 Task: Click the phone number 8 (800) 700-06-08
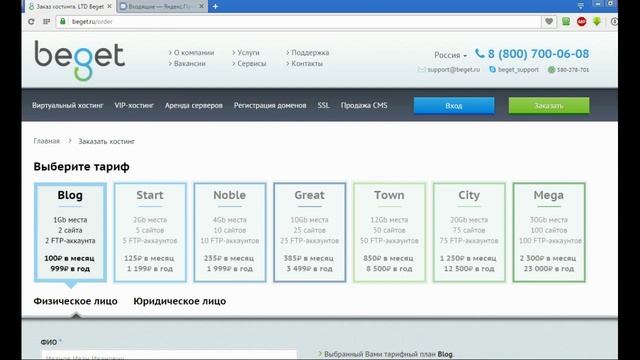(x=538, y=54)
